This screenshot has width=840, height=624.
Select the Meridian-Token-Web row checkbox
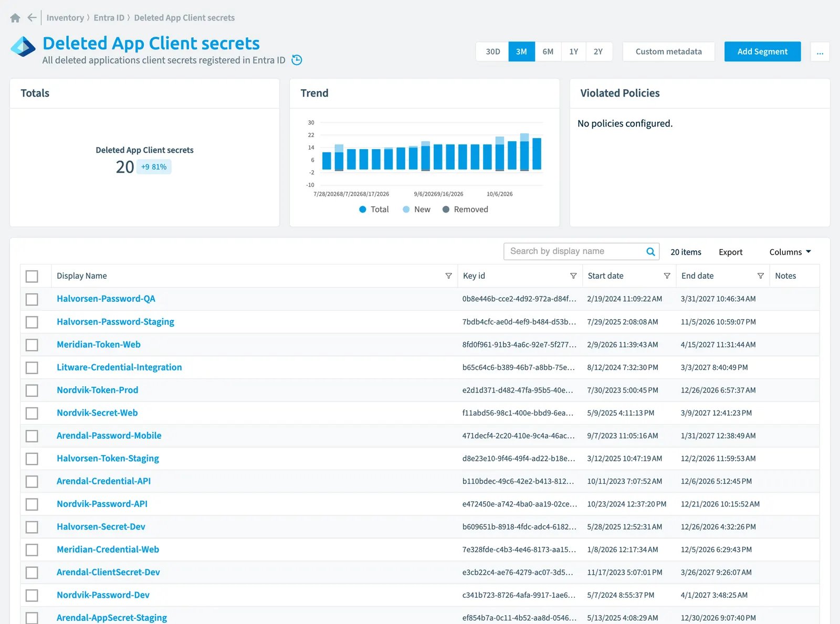coord(32,345)
